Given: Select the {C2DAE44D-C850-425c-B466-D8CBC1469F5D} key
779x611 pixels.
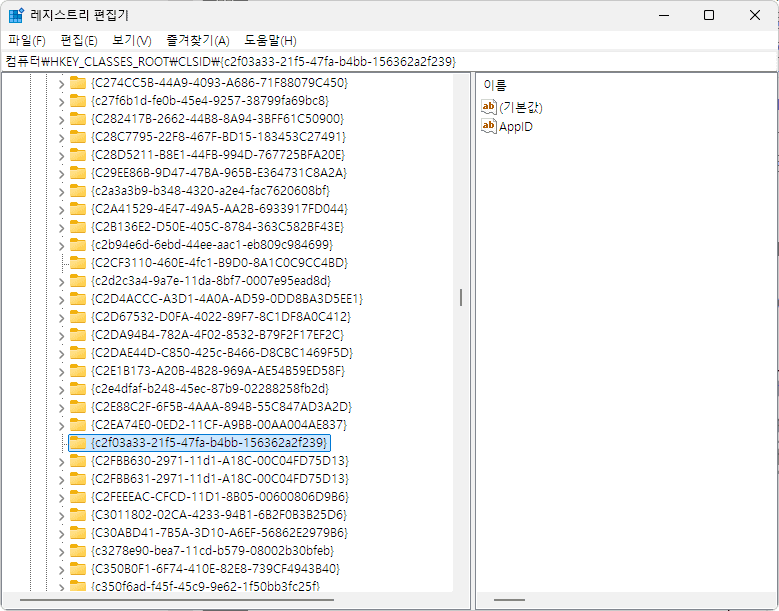Looking at the screenshot, I should coord(221,353).
